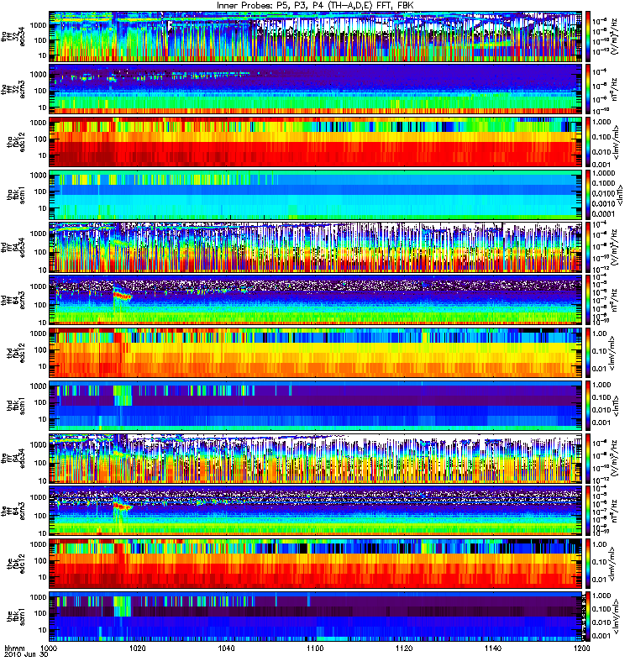Click the color bar of tha fff edc34 panel
The width and height of the screenshot is (630, 672).
587,36
